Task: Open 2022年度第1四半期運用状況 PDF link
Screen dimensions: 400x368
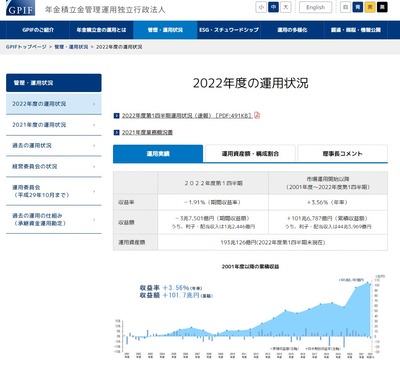Action: 187,116
